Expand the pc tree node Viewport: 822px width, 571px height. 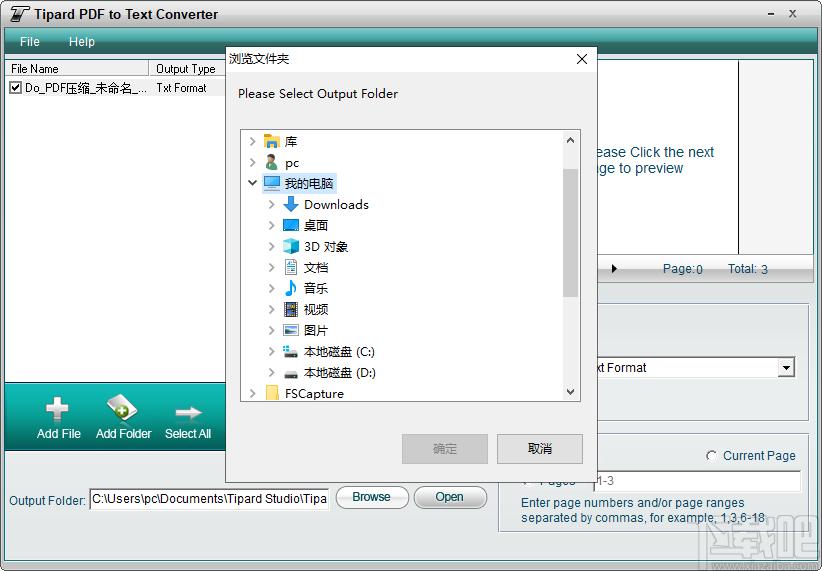coord(252,163)
